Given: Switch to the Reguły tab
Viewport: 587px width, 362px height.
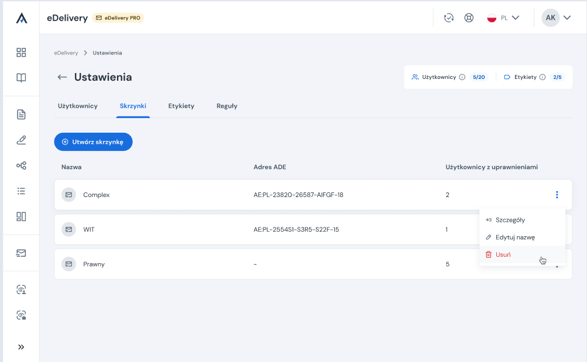Looking at the screenshot, I should [x=227, y=106].
